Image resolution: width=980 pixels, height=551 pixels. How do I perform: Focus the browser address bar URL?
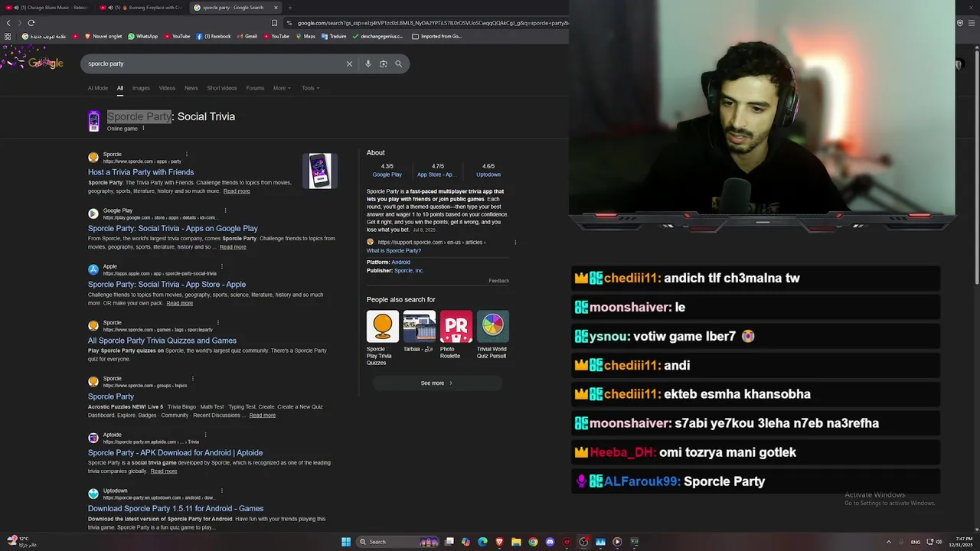(433, 23)
